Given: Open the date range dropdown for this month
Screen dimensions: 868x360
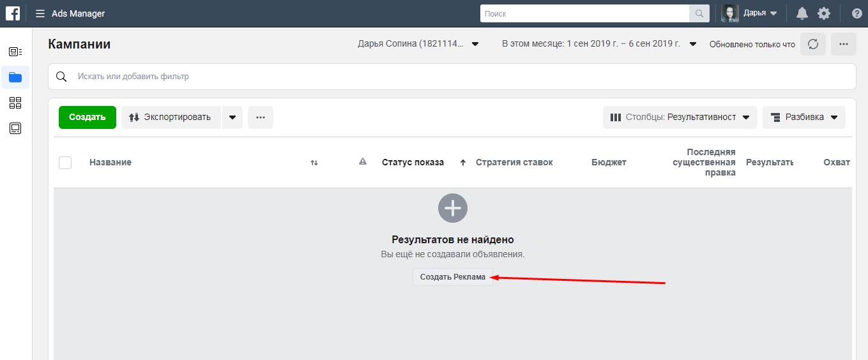Looking at the screenshot, I should [598, 44].
